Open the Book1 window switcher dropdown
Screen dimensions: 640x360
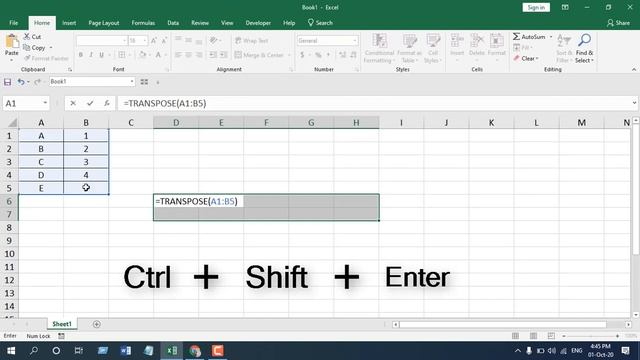[x=132, y=82]
